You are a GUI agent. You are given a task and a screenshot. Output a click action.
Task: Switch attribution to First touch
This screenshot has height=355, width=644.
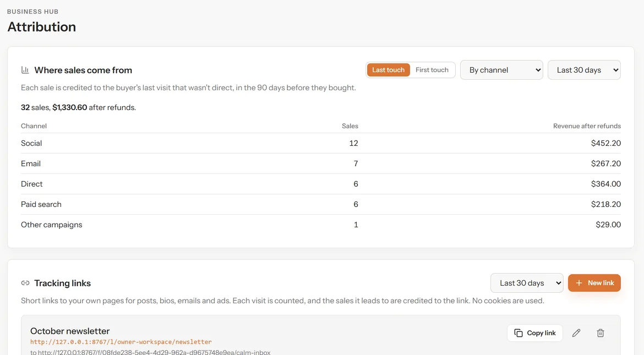[432, 70]
